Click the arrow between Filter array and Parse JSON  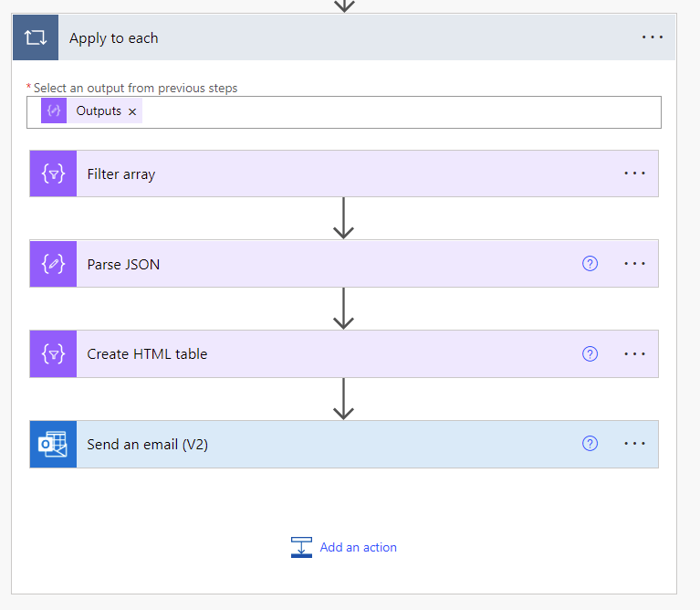click(343, 218)
